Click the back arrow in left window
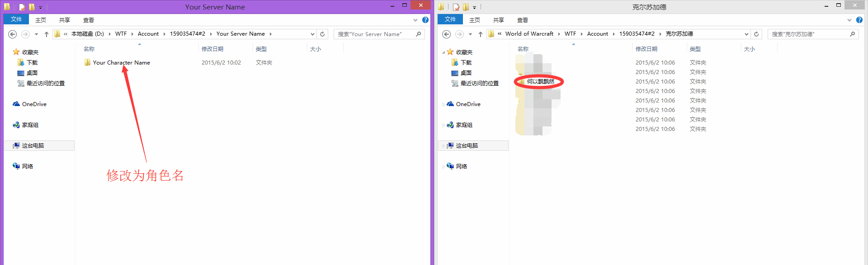 (x=13, y=34)
